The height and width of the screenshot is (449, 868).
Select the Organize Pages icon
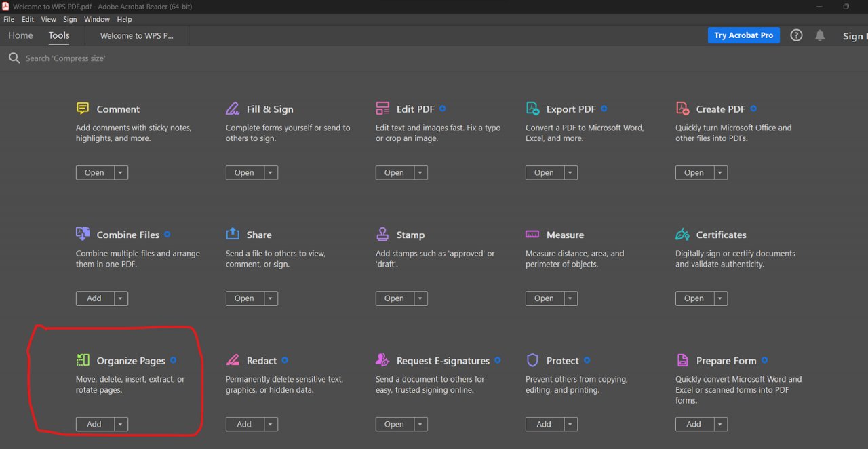[x=84, y=359]
